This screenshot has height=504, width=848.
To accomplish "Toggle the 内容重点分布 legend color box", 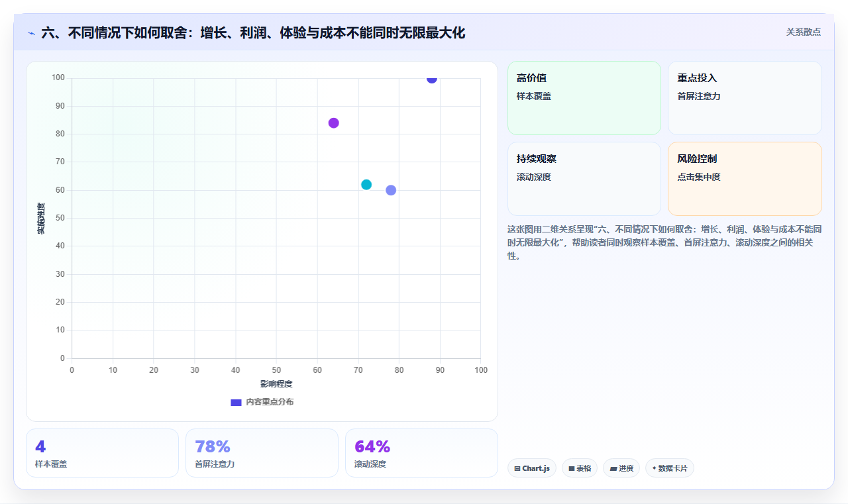I will tap(236, 402).
